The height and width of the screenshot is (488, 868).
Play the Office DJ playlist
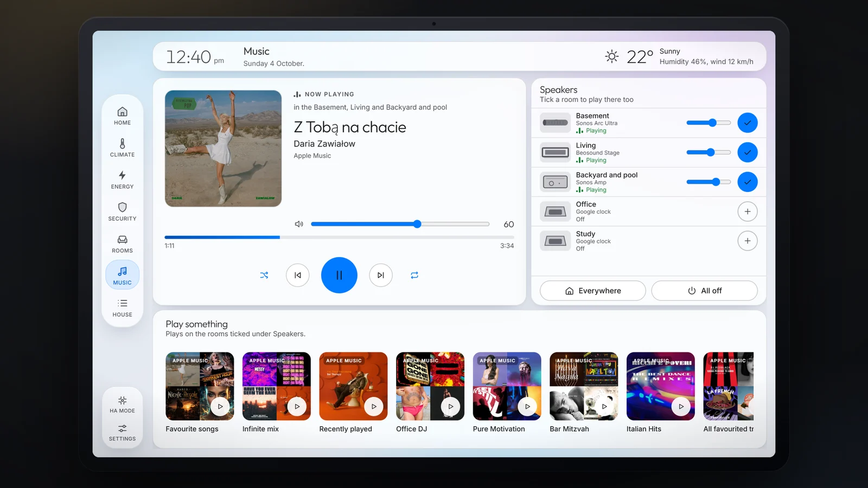point(451,406)
